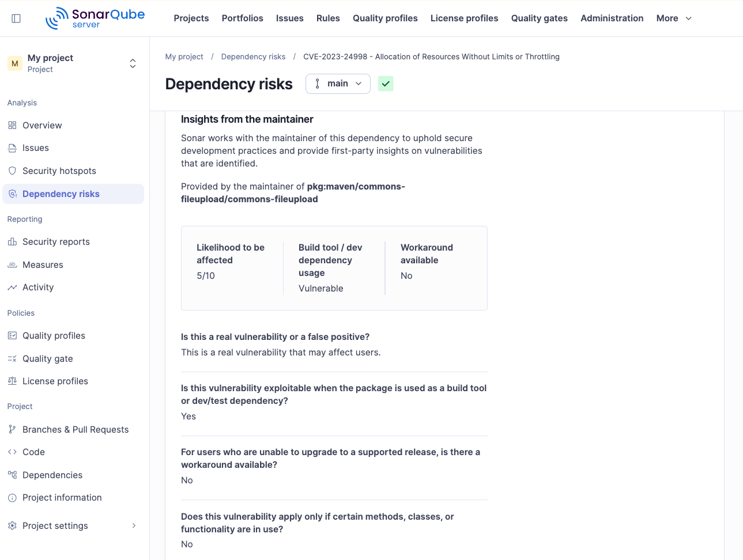Open Overview from the sidebar
The height and width of the screenshot is (560, 743).
42,125
